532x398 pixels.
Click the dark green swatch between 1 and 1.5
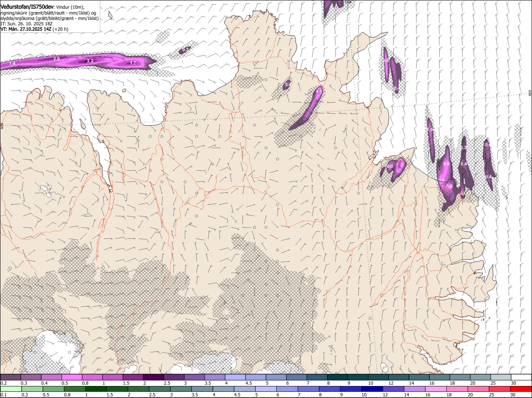coord(96,389)
